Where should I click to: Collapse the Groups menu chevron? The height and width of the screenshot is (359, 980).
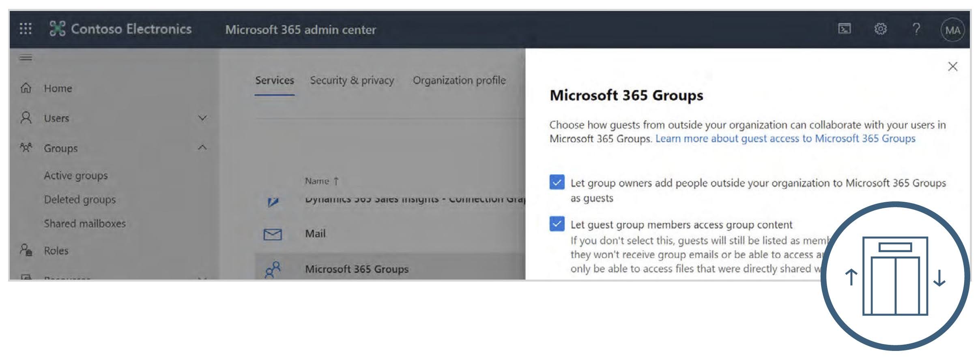[202, 147]
